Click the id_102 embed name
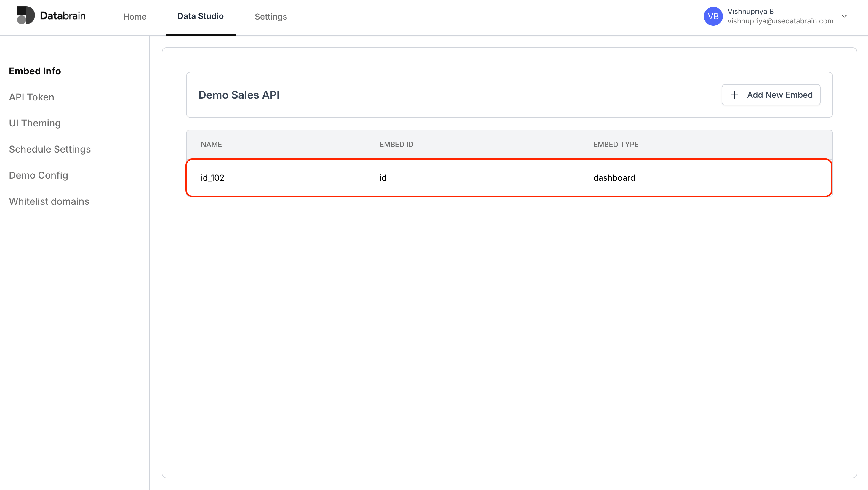The image size is (868, 490). pos(212,177)
